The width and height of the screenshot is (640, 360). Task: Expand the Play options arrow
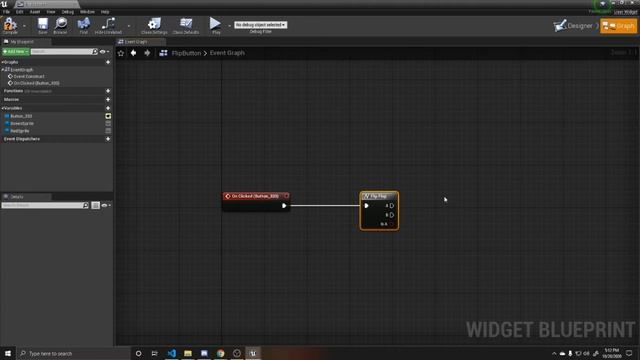click(229, 26)
